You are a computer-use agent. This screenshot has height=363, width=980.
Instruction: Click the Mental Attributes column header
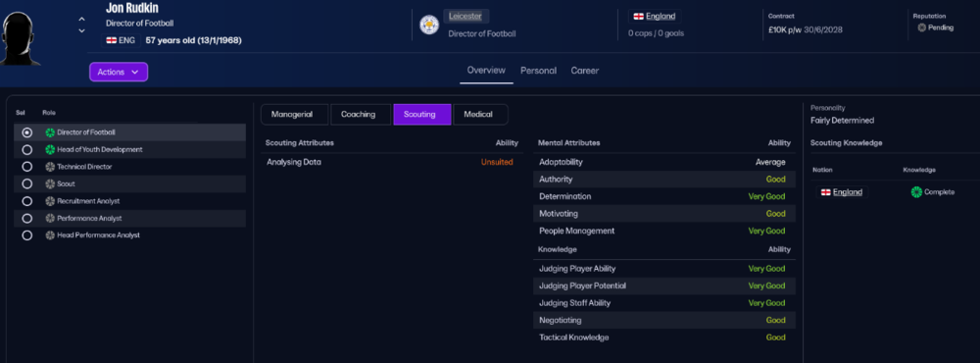(568, 142)
